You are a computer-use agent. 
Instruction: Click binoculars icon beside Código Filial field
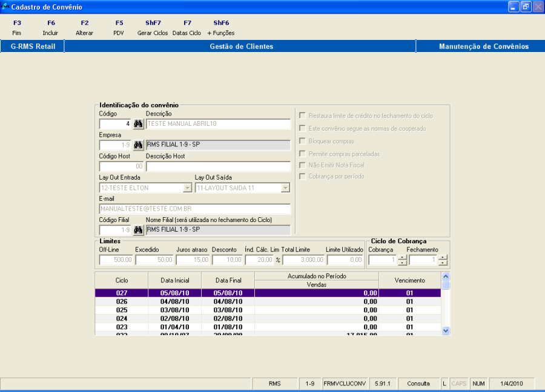[x=138, y=230]
